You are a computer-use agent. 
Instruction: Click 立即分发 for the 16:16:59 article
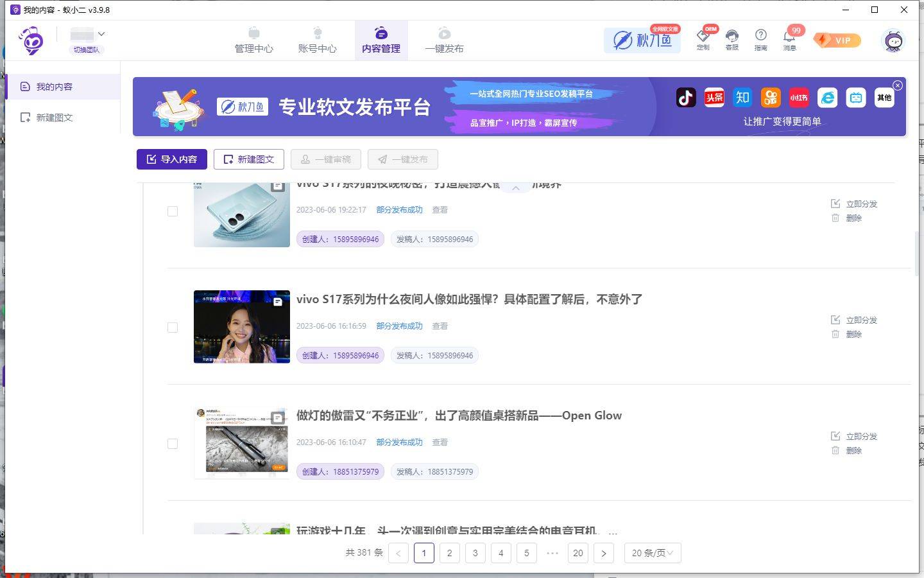[854, 320]
